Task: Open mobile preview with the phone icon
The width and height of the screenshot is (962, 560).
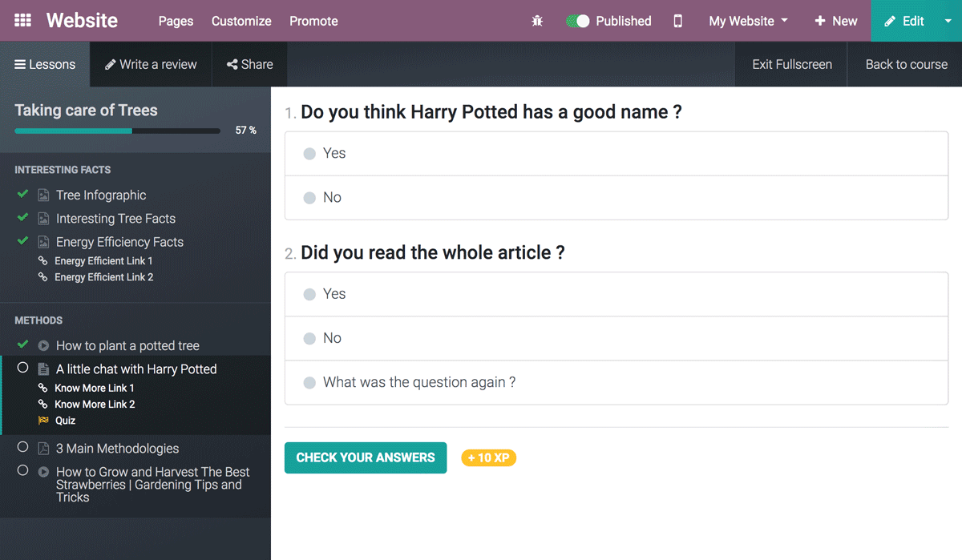Action: click(x=677, y=21)
